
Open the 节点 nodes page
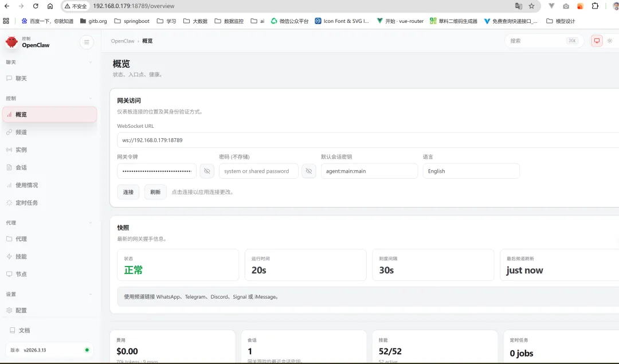click(49, 274)
